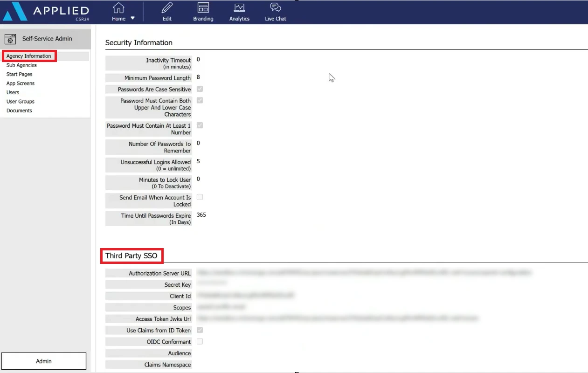Toggle Send Email When Account Locked checkbox
588x373 pixels.
click(x=200, y=197)
